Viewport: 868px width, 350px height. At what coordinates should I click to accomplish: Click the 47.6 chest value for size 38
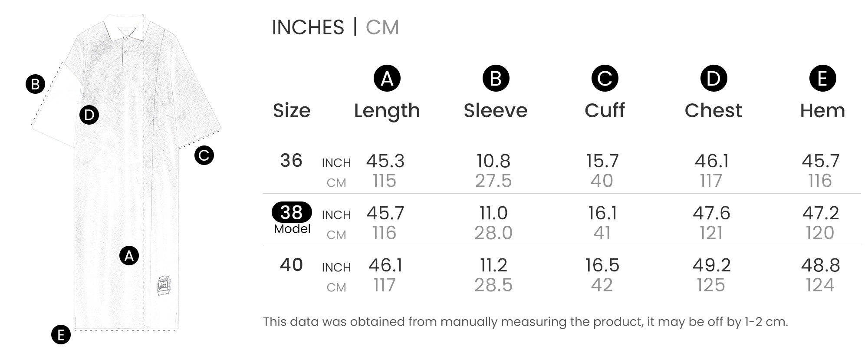point(711,213)
